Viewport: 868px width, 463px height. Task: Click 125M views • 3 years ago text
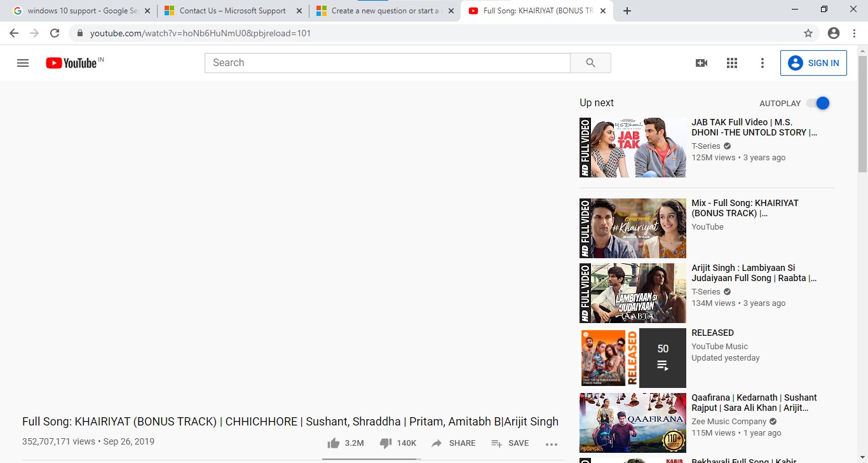coord(738,158)
